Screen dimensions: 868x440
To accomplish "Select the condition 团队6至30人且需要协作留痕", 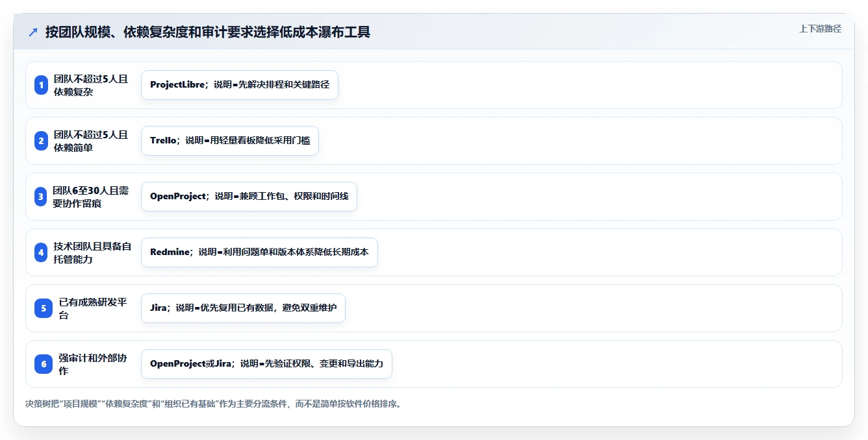I will coord(91,197).
